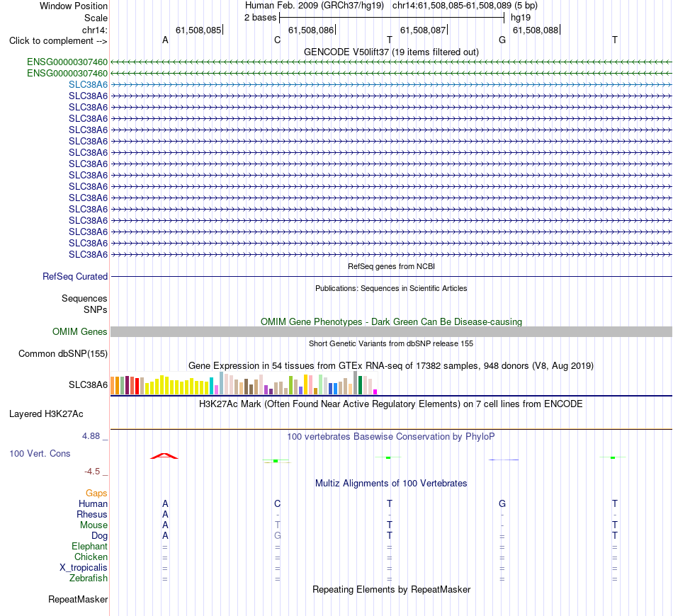Select base C in the complement sequence row
The height and width of the screenshot is (616, 673).
click(x=277, y=40)
